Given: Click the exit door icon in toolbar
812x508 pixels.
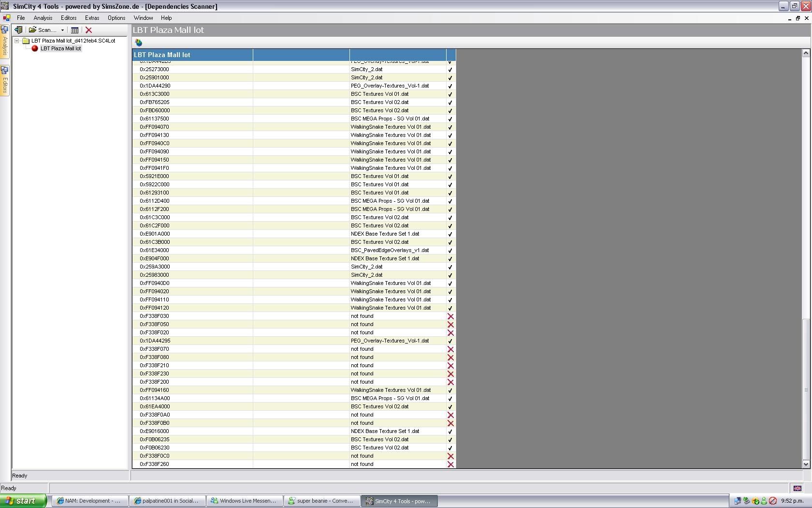Looking at the screenshot, I should [x=18, y=30].
